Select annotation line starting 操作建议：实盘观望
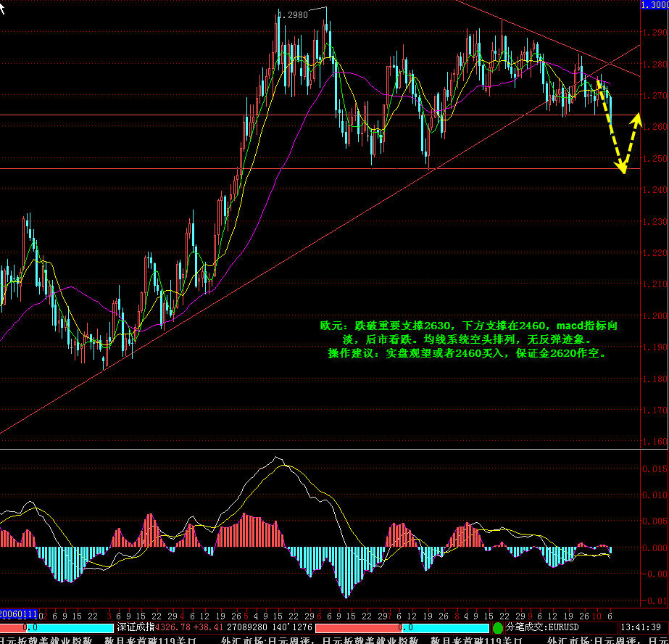 pyautogui.click(x=468, y=353)
